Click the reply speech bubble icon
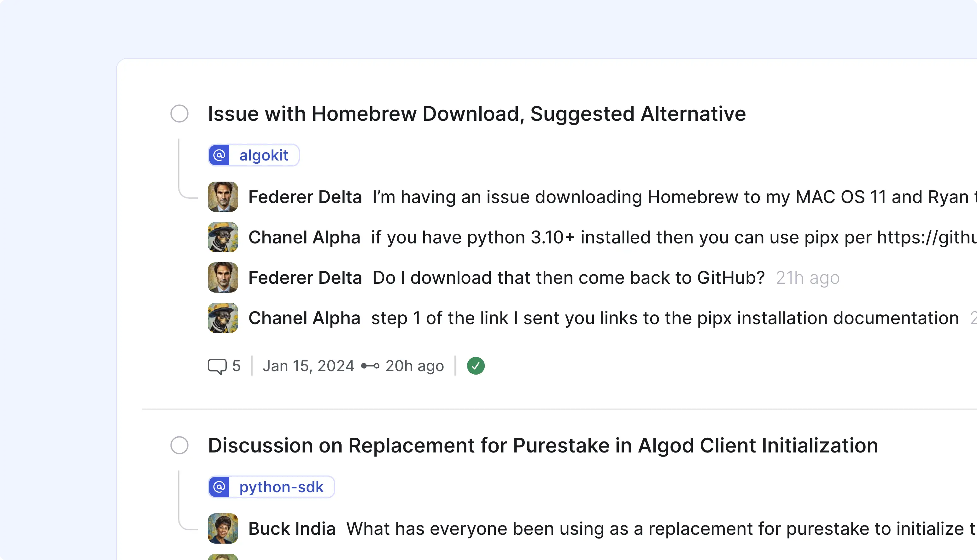977x560 pixels. coord(218,365)
